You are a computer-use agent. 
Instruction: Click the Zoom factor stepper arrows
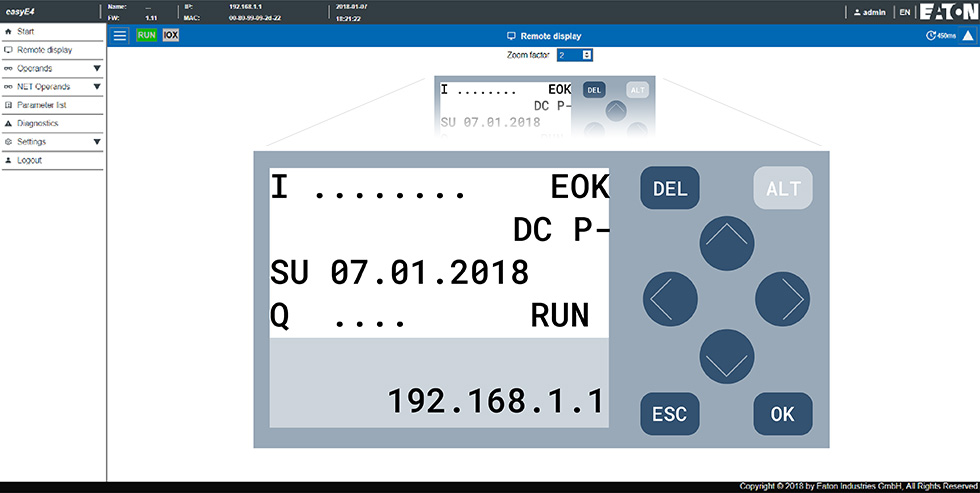586,55
